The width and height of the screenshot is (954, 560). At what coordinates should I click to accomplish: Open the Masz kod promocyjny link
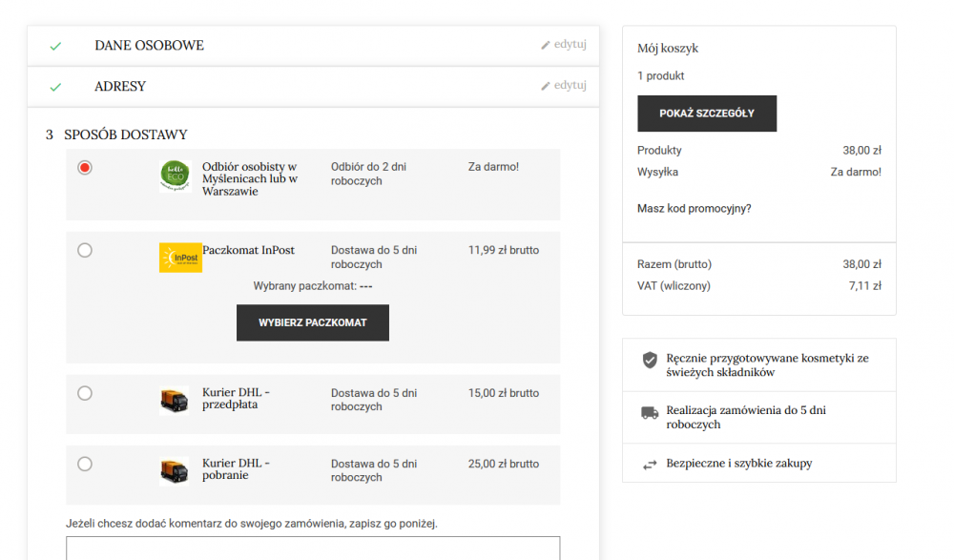pyautogui.click(x=695, y=208)
